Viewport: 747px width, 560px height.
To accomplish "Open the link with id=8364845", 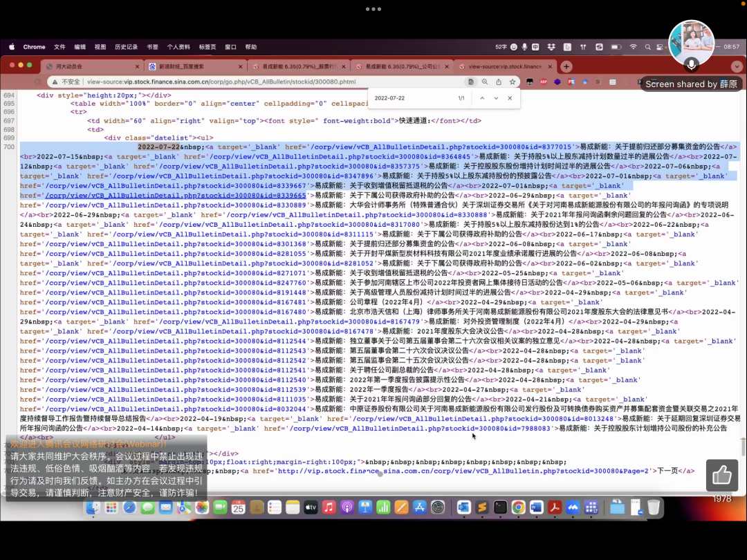I will coord(339,157).
